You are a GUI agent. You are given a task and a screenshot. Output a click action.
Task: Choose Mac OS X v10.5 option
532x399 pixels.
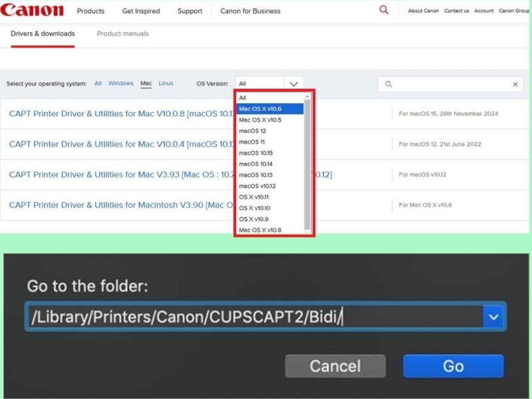[x=270, y=120]
